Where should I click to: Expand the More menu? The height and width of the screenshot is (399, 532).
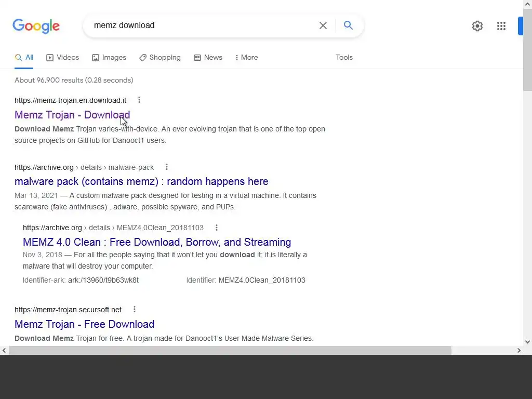[247, 57]
